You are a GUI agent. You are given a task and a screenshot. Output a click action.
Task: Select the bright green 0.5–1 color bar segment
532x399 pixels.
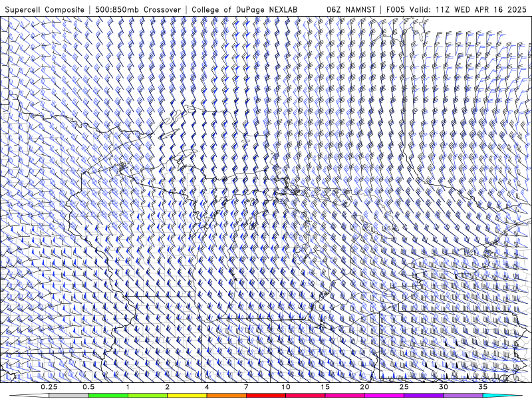[x=108, y=396]
